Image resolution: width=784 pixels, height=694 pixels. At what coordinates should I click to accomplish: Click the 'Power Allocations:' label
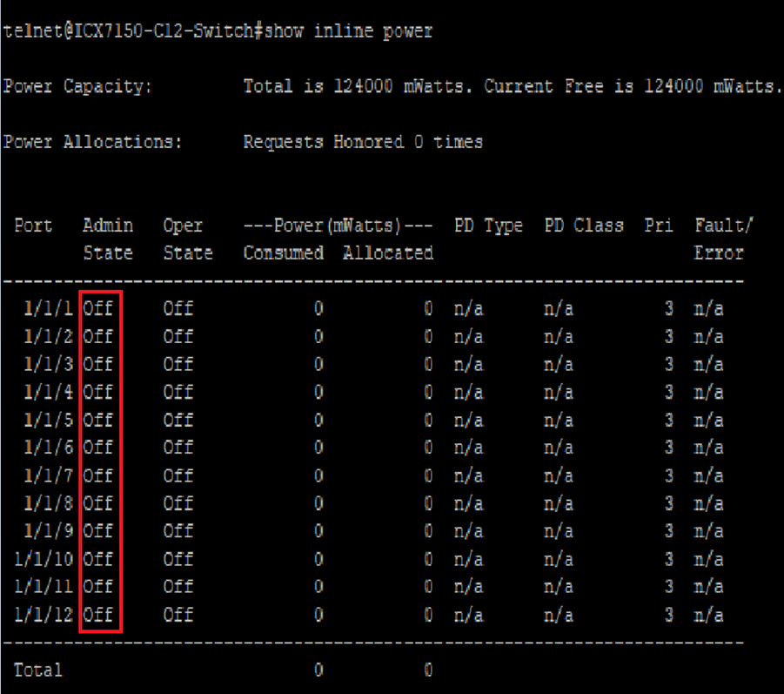coord(92,142)
